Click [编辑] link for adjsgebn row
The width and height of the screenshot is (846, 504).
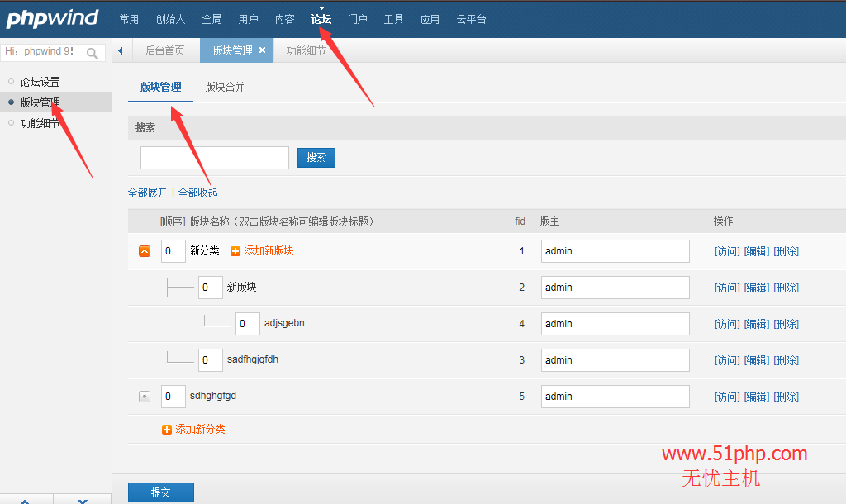(x=756, y=324)
